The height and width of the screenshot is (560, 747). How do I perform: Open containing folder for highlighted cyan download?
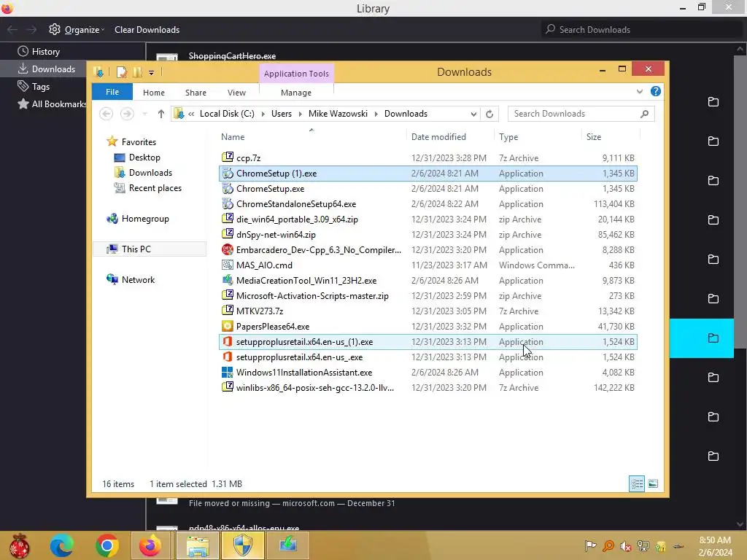pos(713,338)
